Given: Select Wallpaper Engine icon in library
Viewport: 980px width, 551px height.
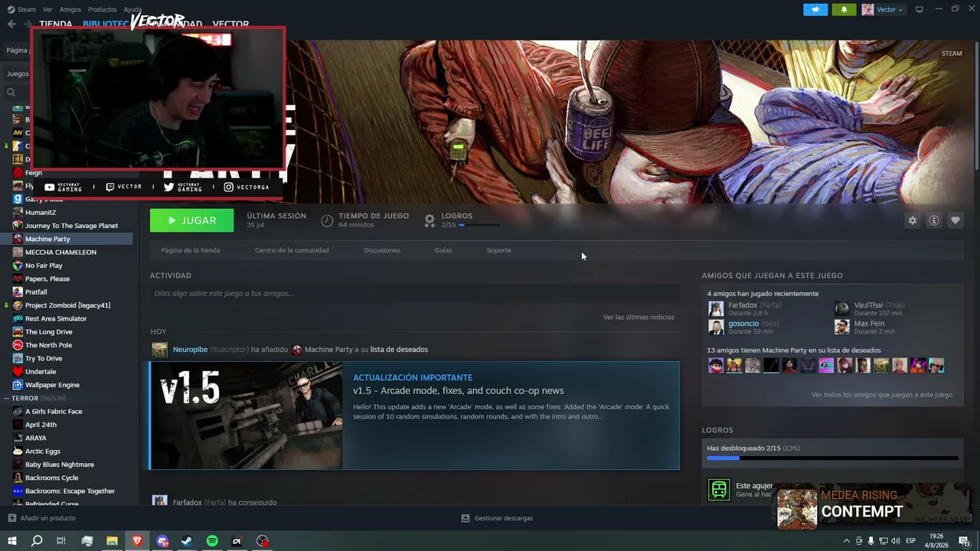Looking at the screenshot, I should (18, 385).
